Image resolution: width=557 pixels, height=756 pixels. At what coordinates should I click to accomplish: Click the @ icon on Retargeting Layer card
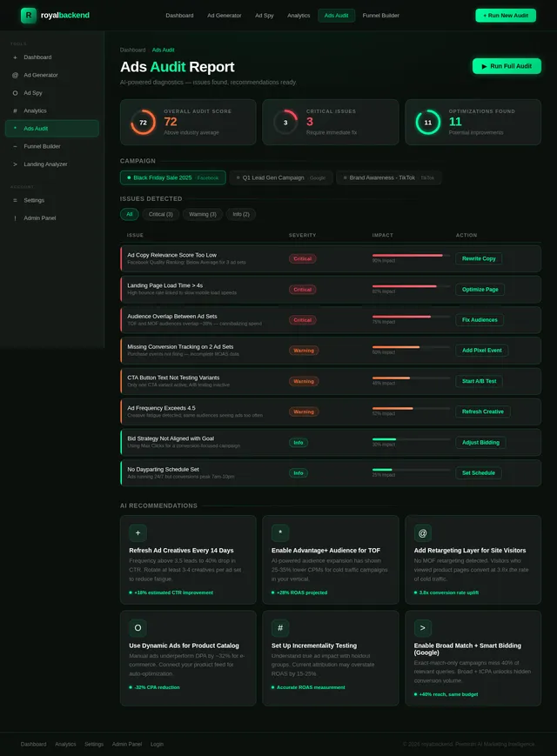coord(422,532)
